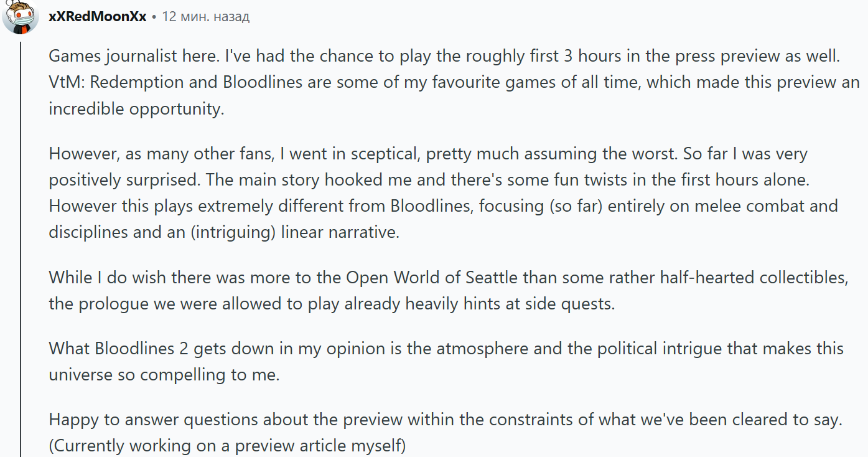868x457 pixels.
Task: Click the xXRedMoonXx user avatar
Action: 21,17
